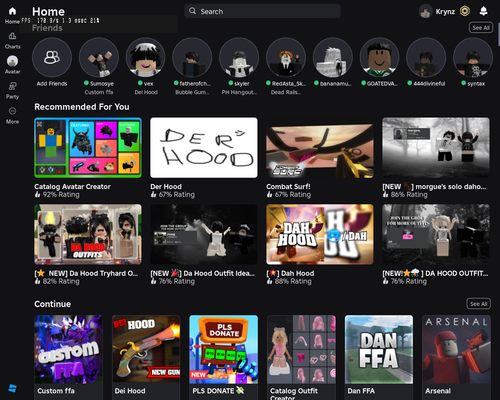The height and width of the screenshot is (400, 500).
Task: Open Krynz profile avatar in header
Action: coord(425,12)
